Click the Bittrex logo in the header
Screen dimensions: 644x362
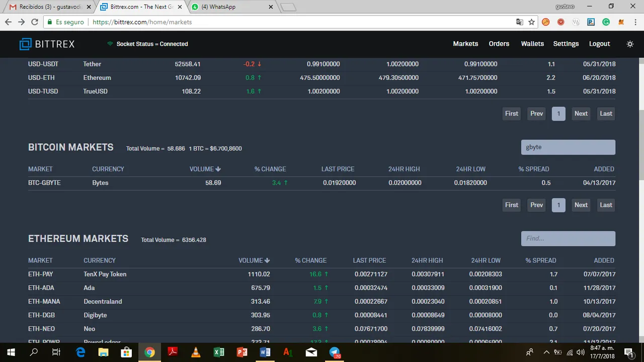point(47,44)
